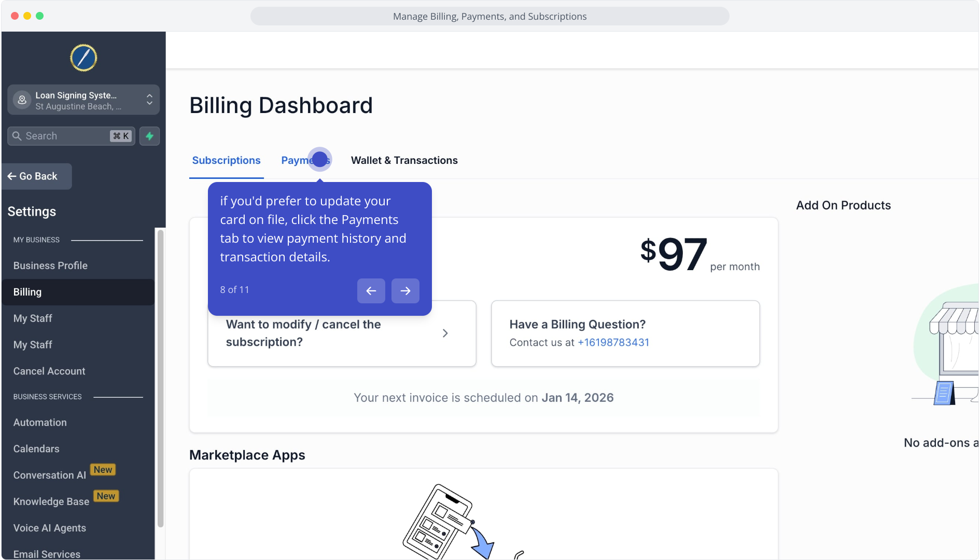Select Billing in the settings sidebar
This screenshot has height=560, width=980.
tap(27, 292)
